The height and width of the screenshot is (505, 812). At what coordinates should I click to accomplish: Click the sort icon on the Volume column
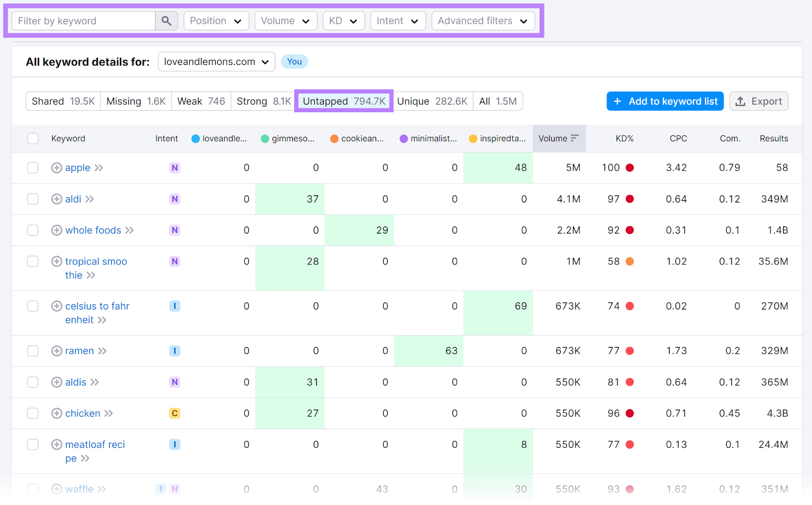(574, 138)
